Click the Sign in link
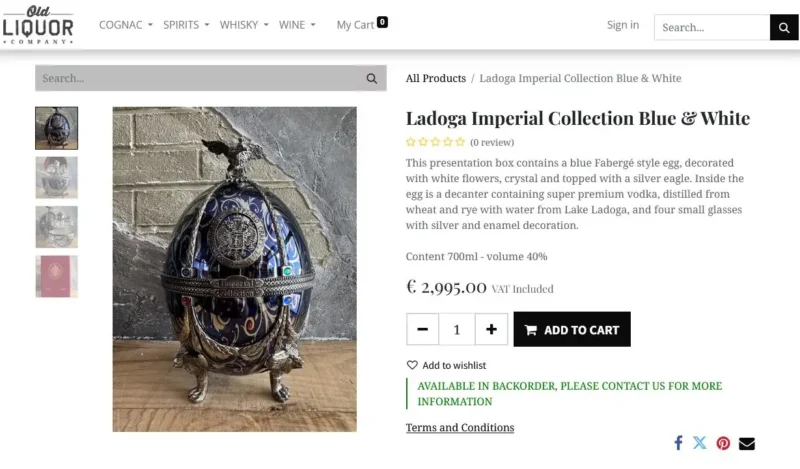Viewport: 800px width, 469px height. pos(622,25)
